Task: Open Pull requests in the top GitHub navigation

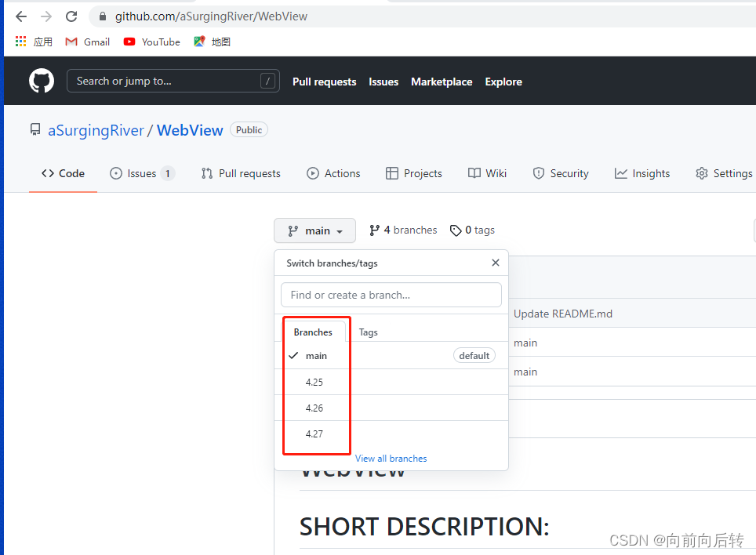Action: (x=325, y=82)
